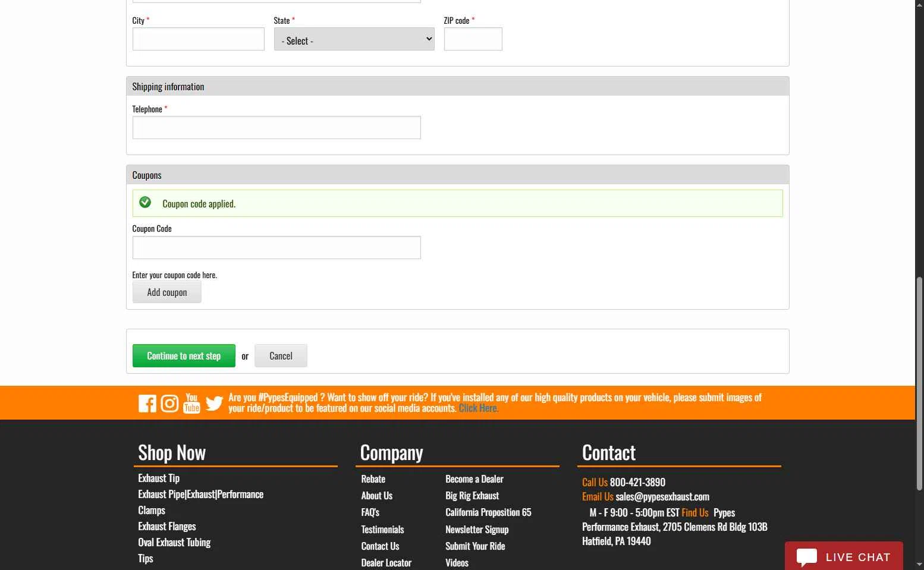Click the Shipping information section header
The height and width of the screenshot is (570, 924).
(x=458, y=87)
